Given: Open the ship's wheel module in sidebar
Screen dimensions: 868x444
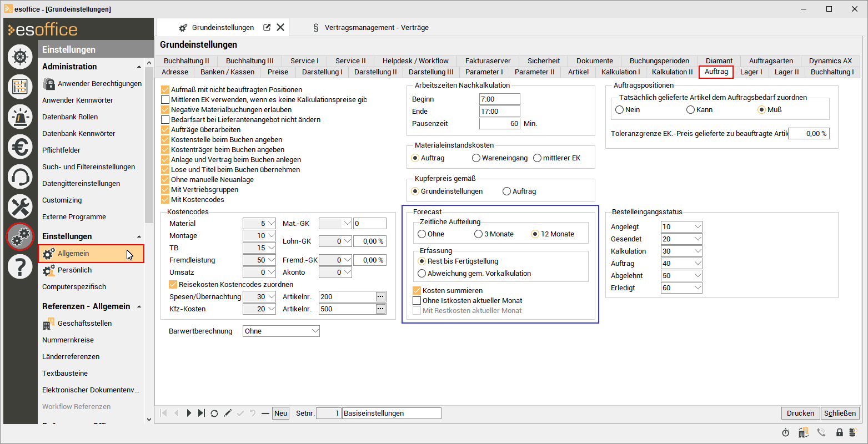Looking at the screenshot, I should (x=20, y=56).
